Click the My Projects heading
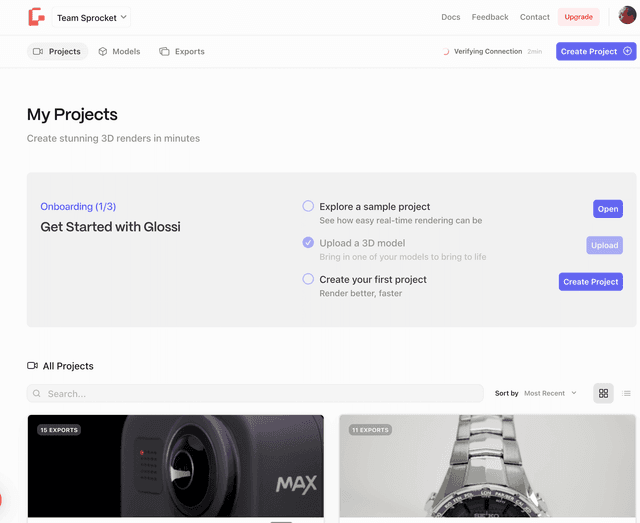The height and width of the screenshot is (523, 640). pyautogui.click(x=72, y=114)
